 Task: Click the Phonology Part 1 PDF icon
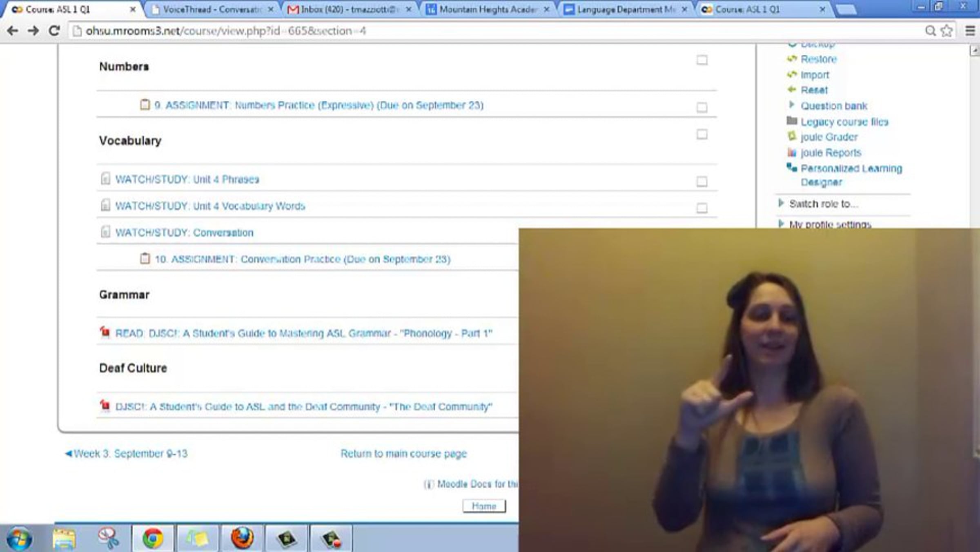pyautogui.click(x=105, y=333)
